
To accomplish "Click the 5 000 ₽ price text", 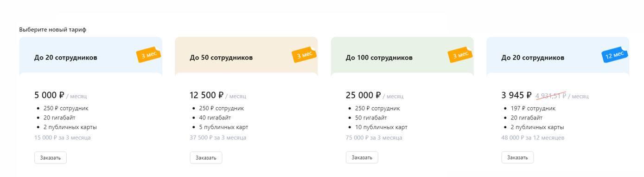I will [x=49, y=95].
